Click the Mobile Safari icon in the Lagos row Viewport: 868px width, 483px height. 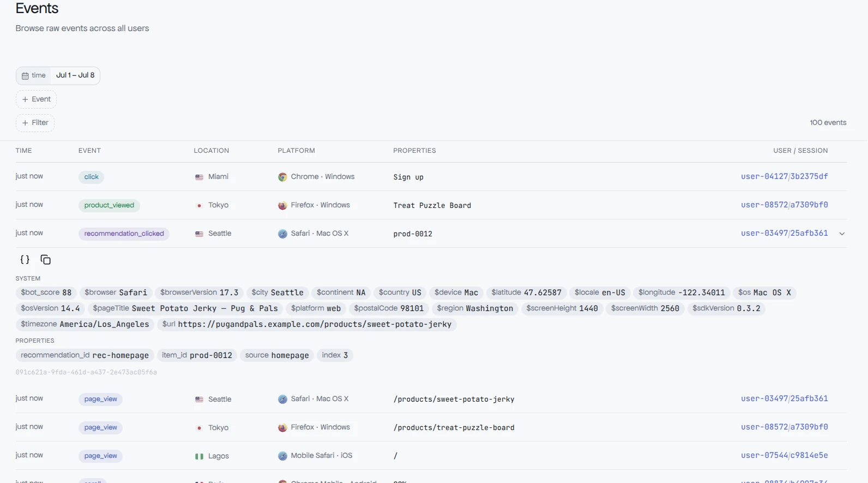282,456
